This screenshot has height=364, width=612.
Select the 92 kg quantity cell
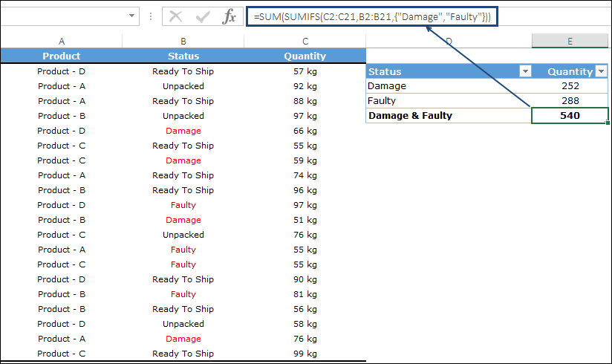point(305,86)
